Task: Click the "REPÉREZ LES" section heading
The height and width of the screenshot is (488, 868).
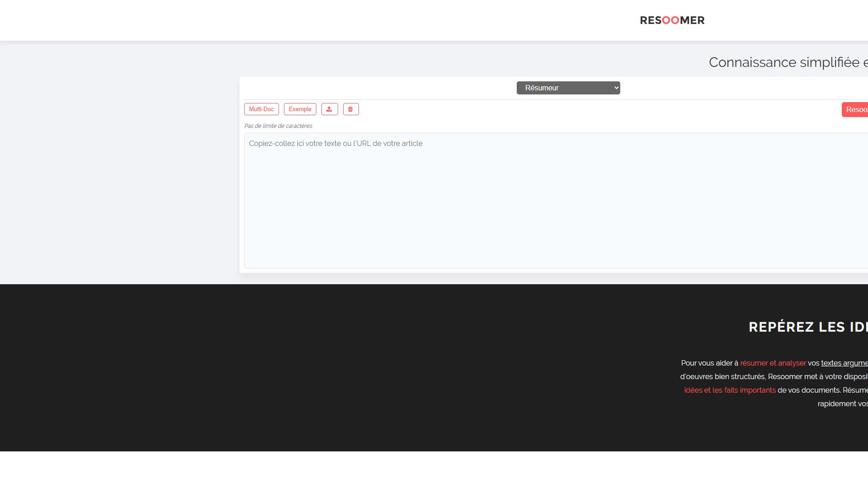Action: point(808,327)
